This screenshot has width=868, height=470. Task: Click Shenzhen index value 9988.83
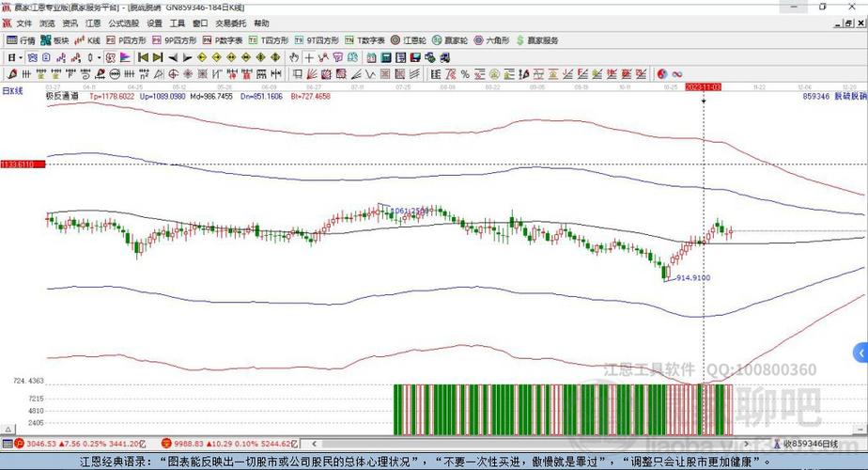click(x=189, y=444)
